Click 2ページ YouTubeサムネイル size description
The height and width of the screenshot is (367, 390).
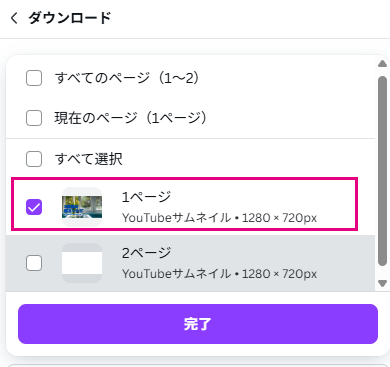click(x=219, y=274)
